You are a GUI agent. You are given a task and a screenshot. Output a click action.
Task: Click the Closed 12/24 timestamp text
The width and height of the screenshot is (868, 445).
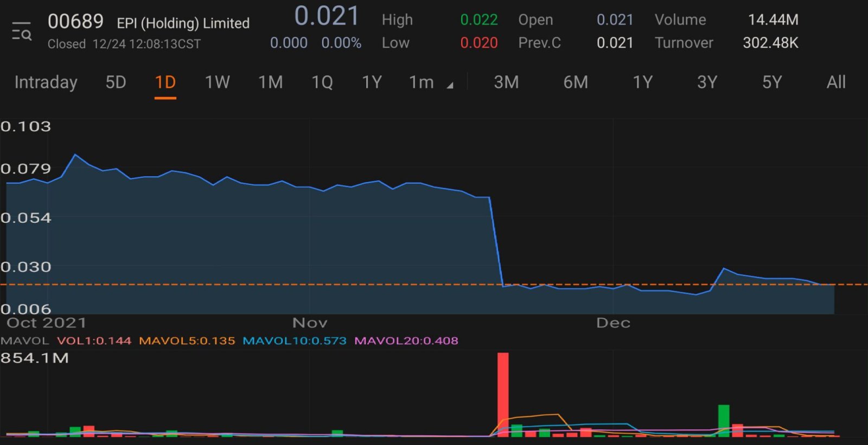(124, 44)
